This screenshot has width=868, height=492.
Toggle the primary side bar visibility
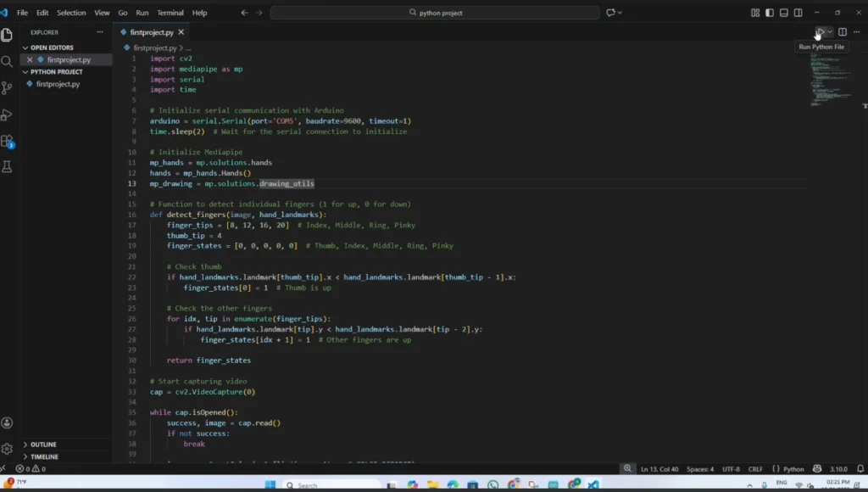click(770, 13)
